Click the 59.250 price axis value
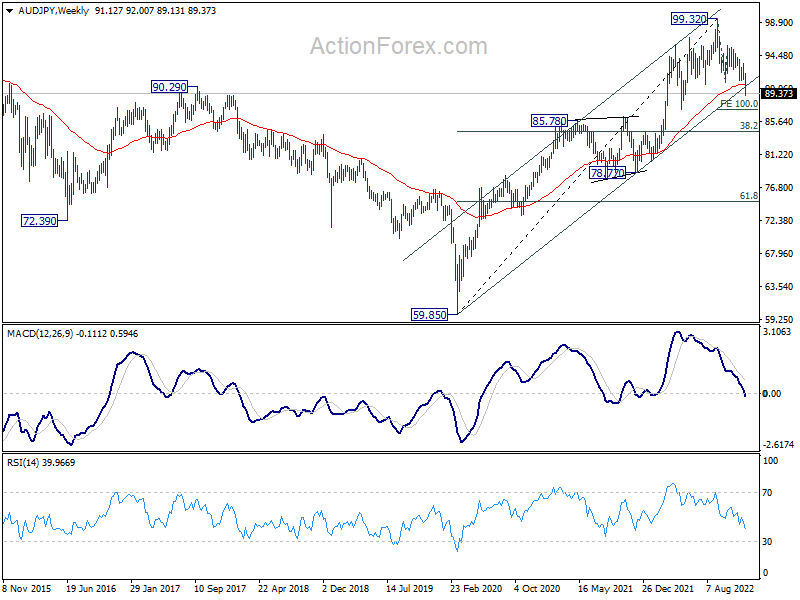Viewport: 800px width, 600px height. (779, 319)
